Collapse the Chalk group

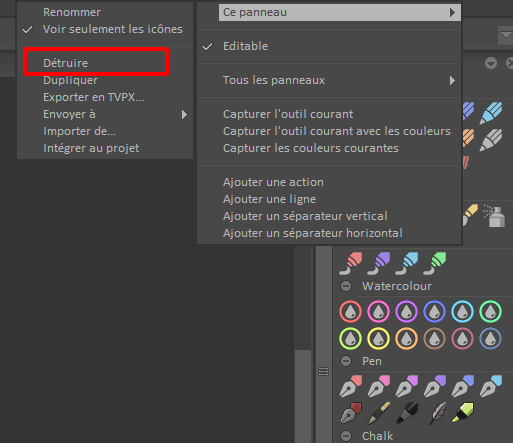pos(346,436)
